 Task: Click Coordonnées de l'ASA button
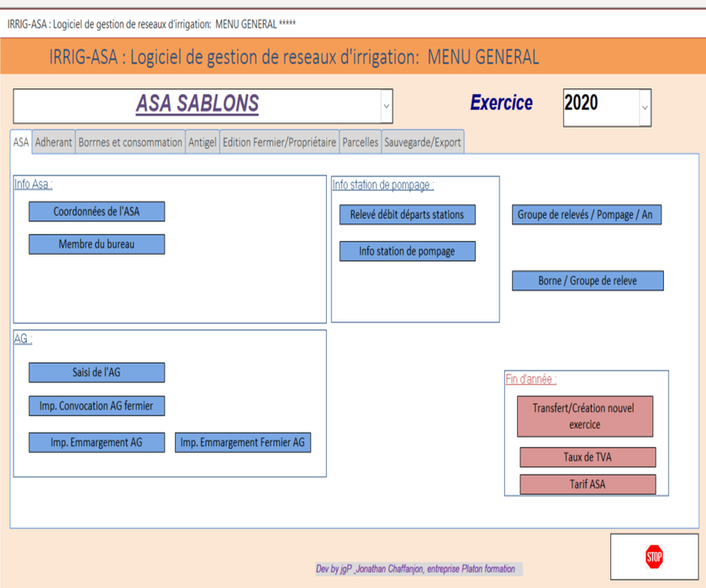pyautogui.click(x=97, y=212)
